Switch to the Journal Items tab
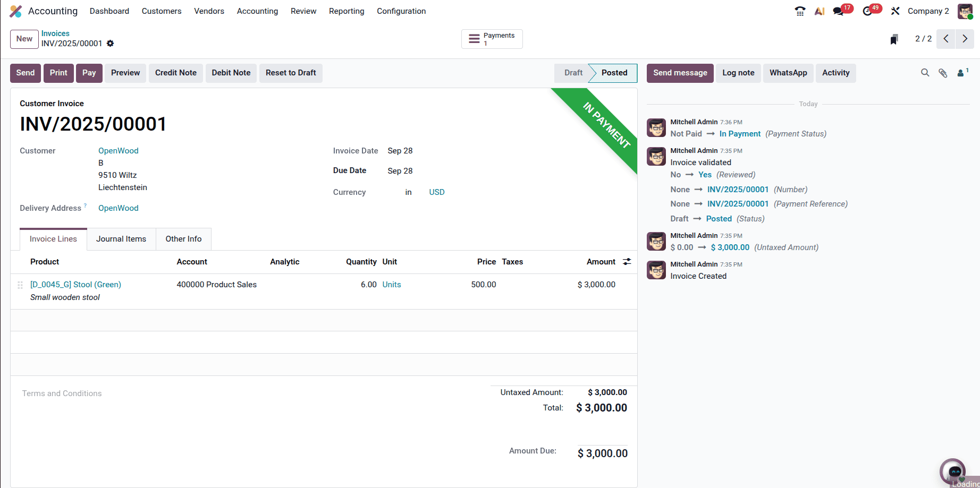The height and width of the screenshot is (488, 980). click(x=121, y=239)
